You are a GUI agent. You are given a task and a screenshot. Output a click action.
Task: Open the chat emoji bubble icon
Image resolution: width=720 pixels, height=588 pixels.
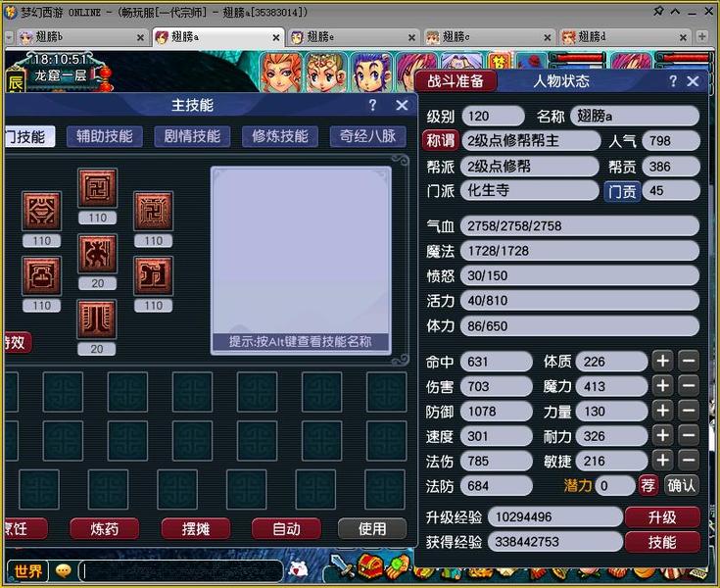pos(64,571)
